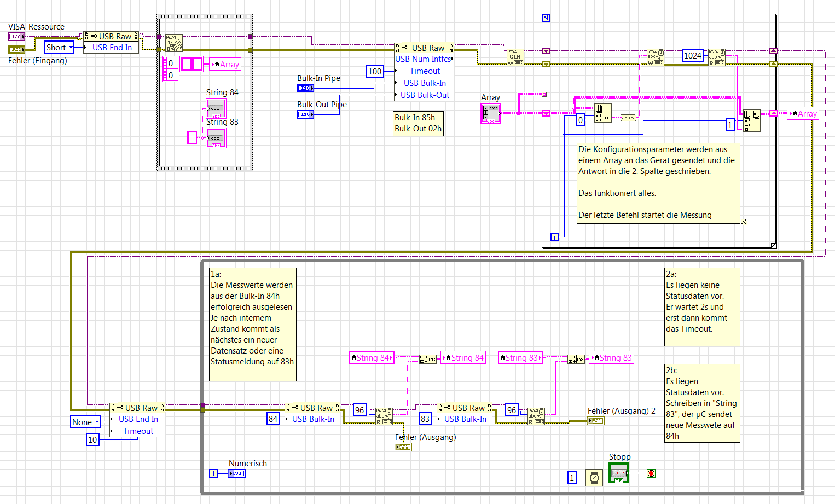Click the numeric constant 100
The width and height of the screenshot is (835, 504).
[x=375, y=71]
